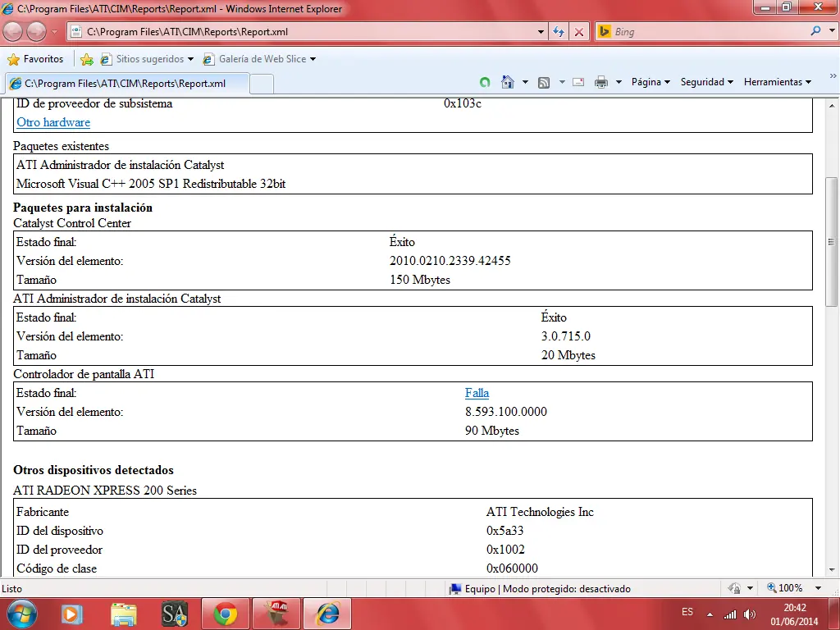
Task: Open the Favoritos button
Action: pyautogui.click(x=35, y=59)
